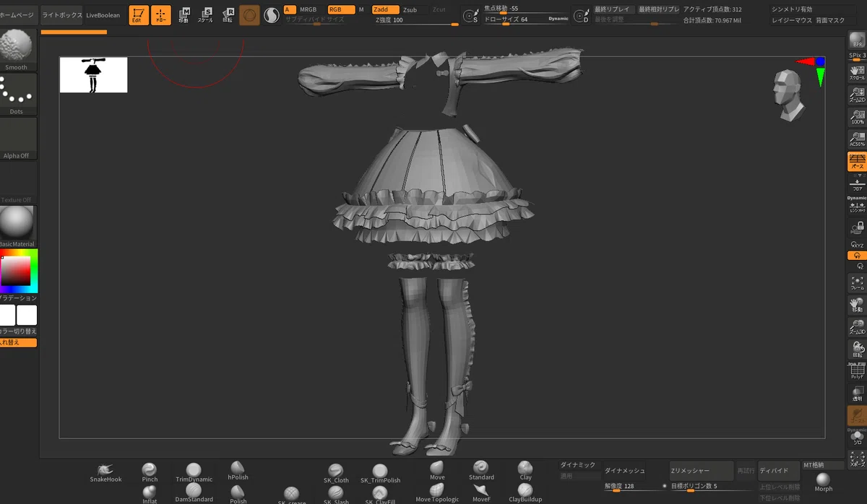
Task: Select the Clay brush
Action: (525, 471)
